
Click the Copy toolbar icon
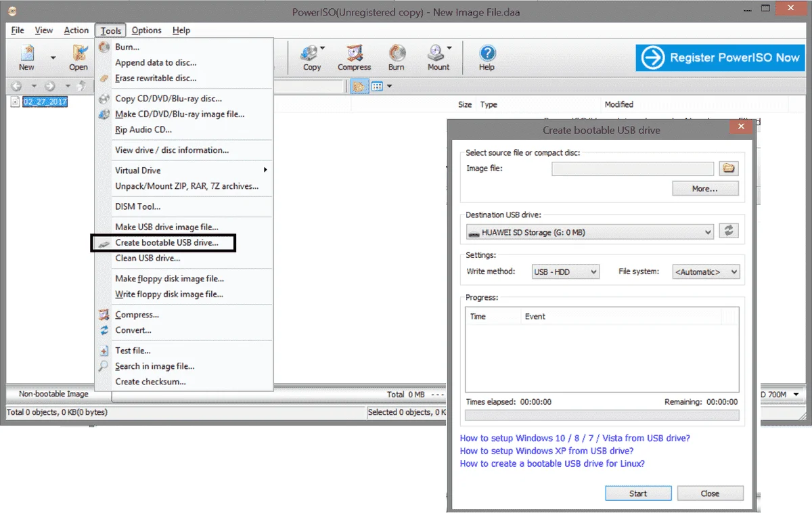(x=311, y=58)
